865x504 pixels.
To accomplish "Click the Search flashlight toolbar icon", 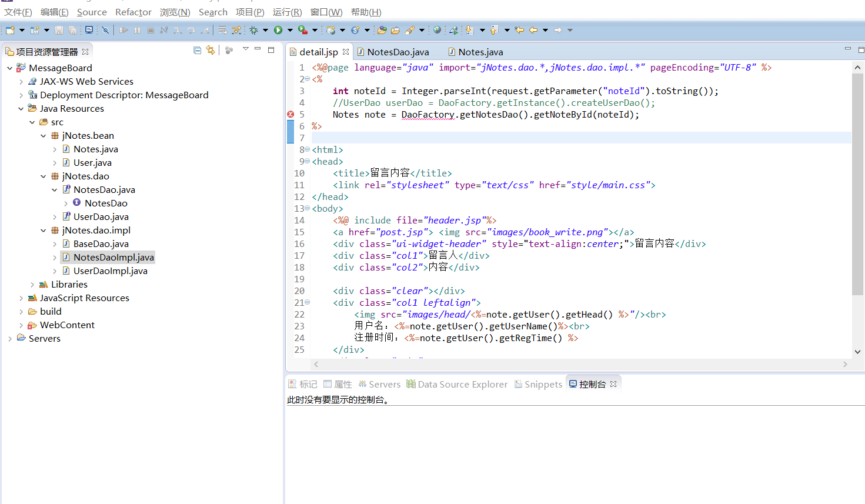I will point(410,30).
